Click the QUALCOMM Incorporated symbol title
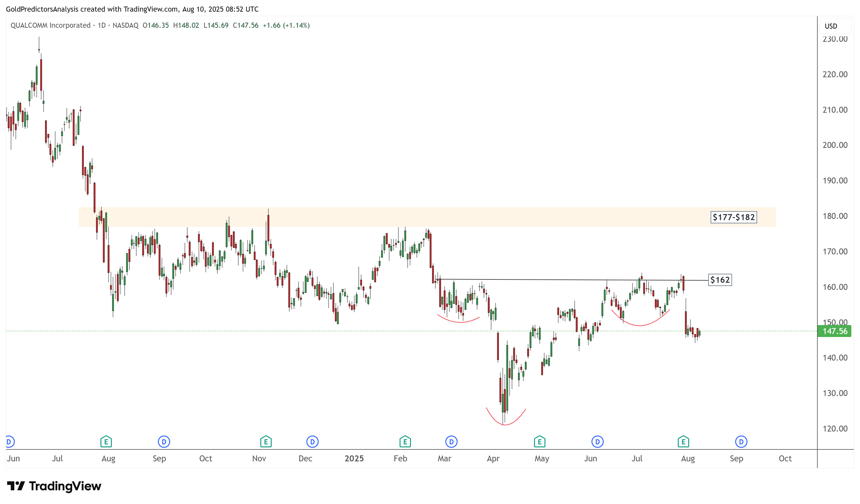 50,25
